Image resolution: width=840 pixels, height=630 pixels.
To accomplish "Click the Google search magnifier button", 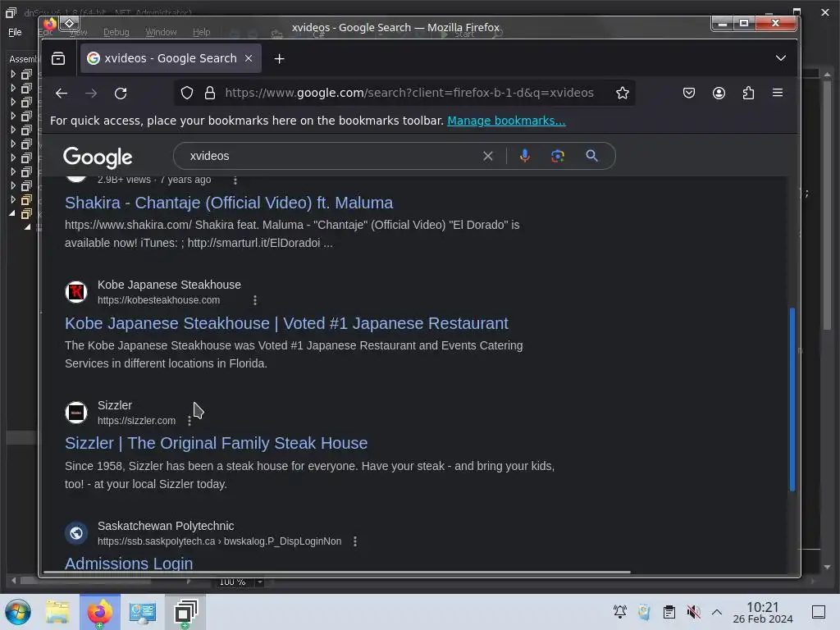I will click(591, 156).
